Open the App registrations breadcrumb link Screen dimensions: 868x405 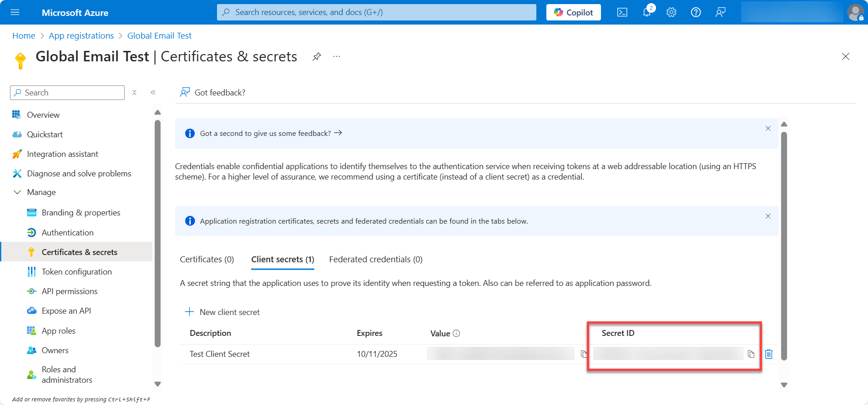click(x=81, y=36)
